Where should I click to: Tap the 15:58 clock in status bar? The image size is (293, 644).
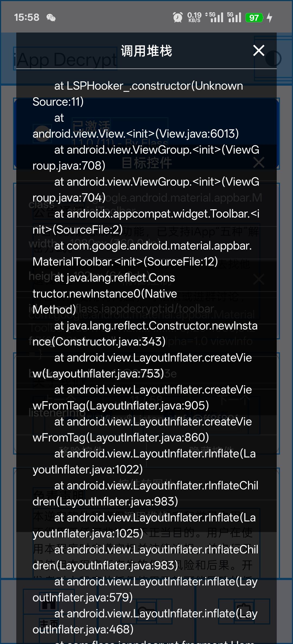coord(27,18)
